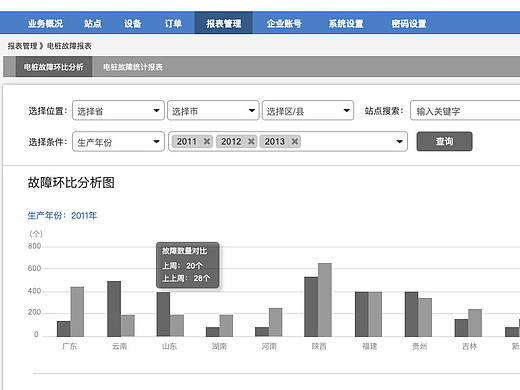
Task: Open the 企业账号 menu
Action: point(284,23)
